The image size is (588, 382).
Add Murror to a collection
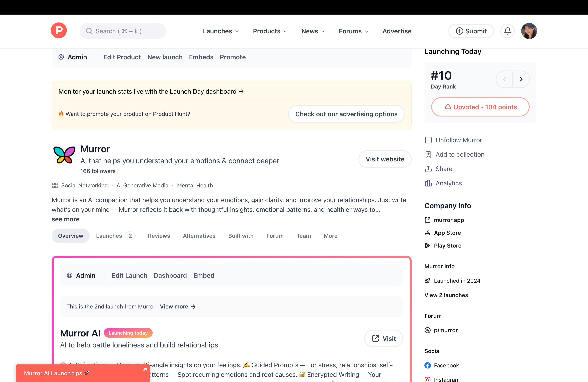(460, 154)
